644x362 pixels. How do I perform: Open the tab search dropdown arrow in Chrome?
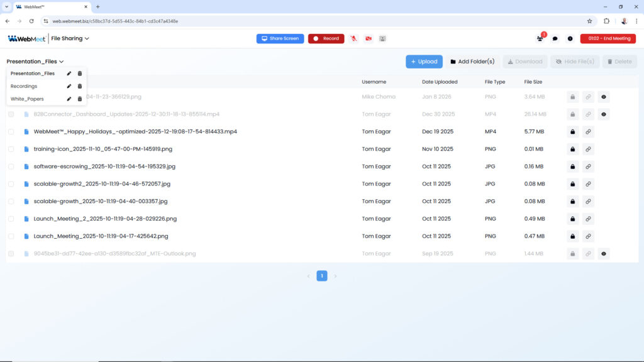[x=6, y=6]
